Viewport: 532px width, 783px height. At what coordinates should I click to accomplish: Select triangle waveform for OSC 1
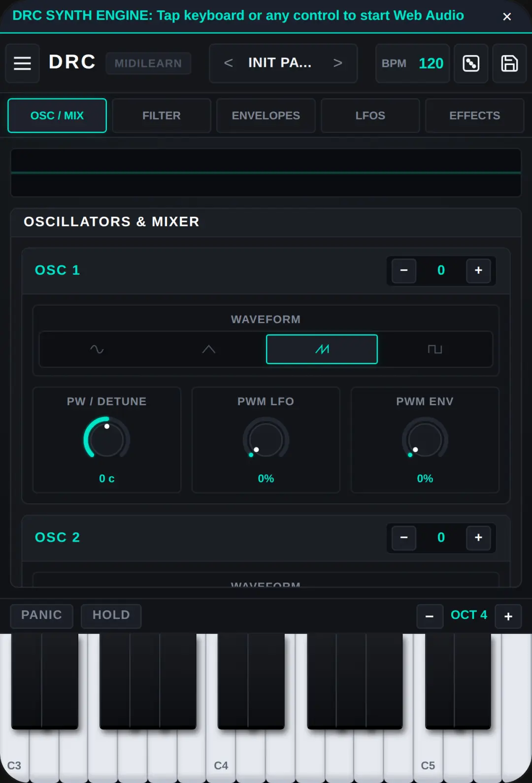pos(209,349)
